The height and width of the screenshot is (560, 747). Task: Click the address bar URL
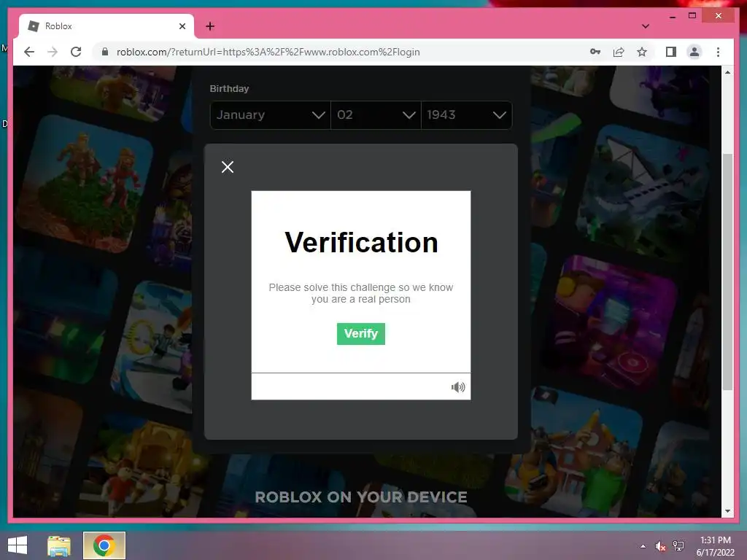[268, 52]
